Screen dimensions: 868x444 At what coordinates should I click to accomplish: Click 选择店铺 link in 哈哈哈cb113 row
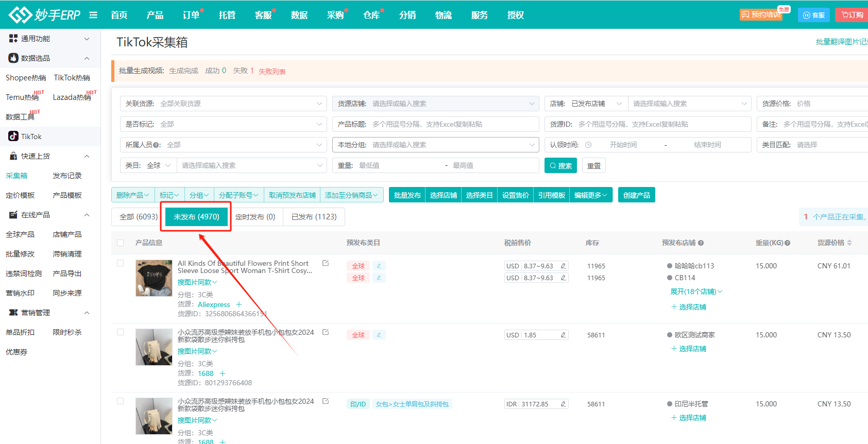689,307
